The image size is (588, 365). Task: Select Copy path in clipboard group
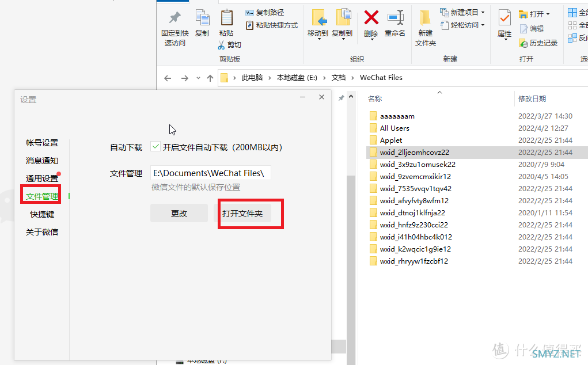(x=265, y=12)
